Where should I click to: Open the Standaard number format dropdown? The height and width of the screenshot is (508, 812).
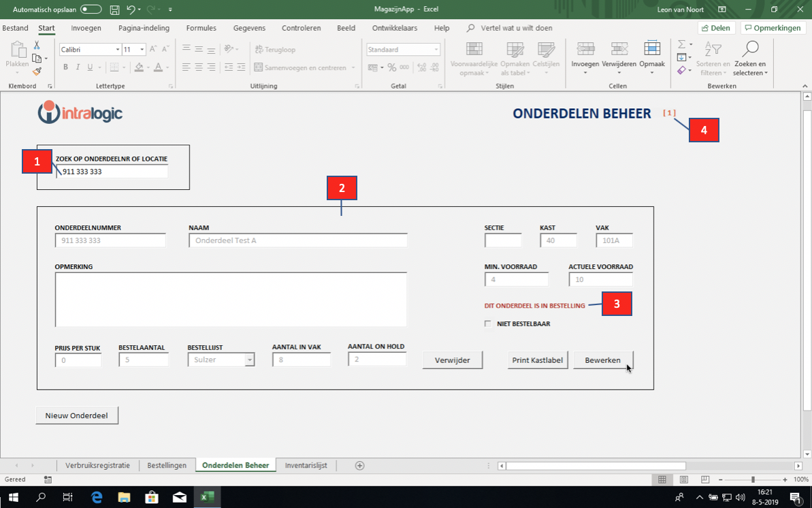[436, 50]
